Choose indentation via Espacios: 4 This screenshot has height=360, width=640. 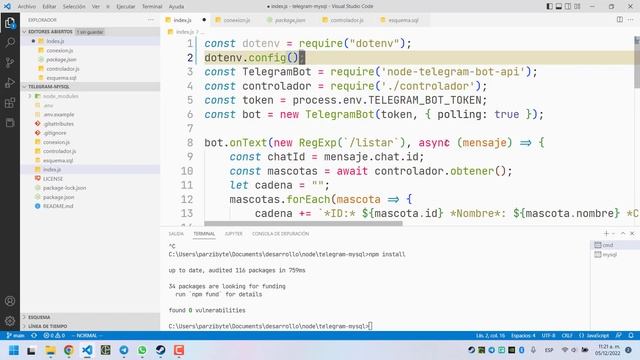(x=523, y=336)
